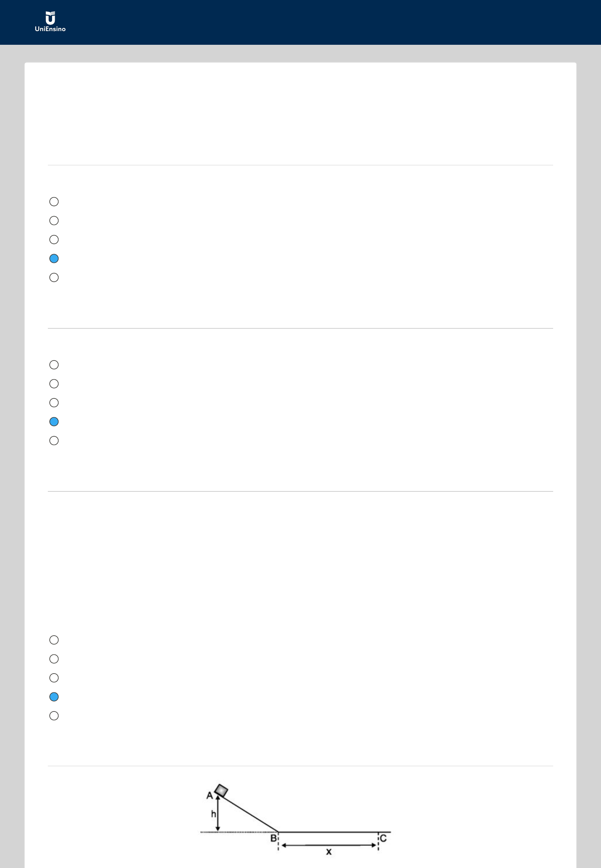Select second radio option in third question
Viewport: 601px width, 868px height.
click(x=54, y=659)
